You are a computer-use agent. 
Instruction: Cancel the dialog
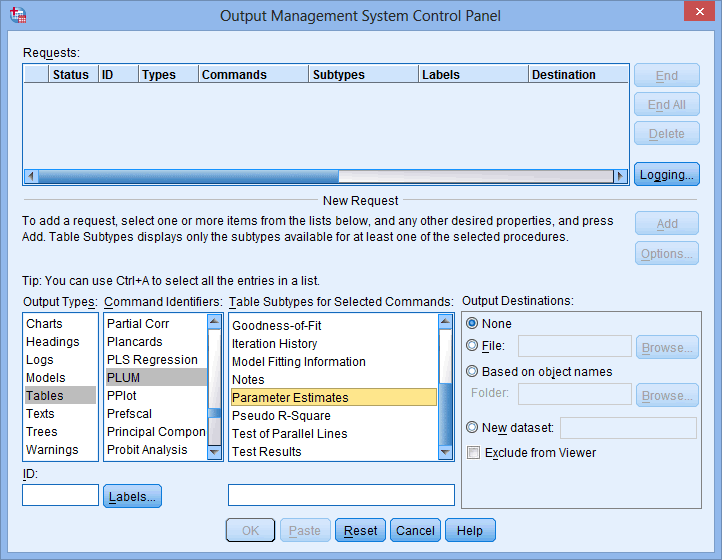[x=415, y=531]
